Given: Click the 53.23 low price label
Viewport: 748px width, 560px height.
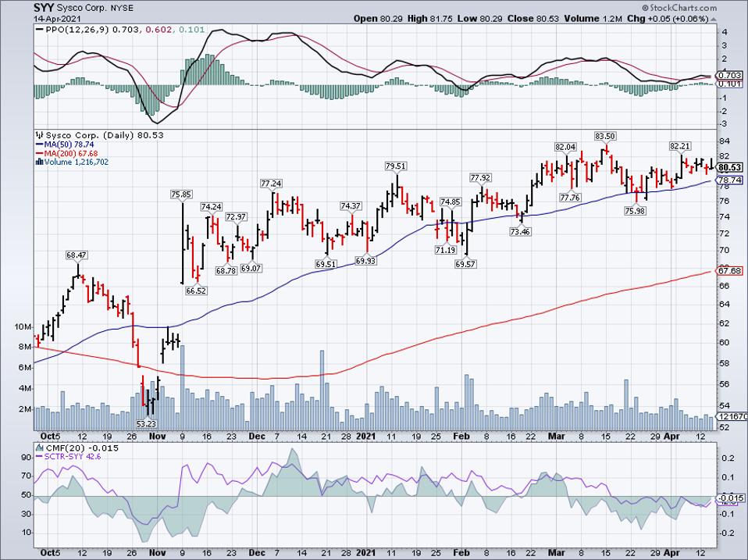Looking at the screenshot, I should click(x=146, y=423).
